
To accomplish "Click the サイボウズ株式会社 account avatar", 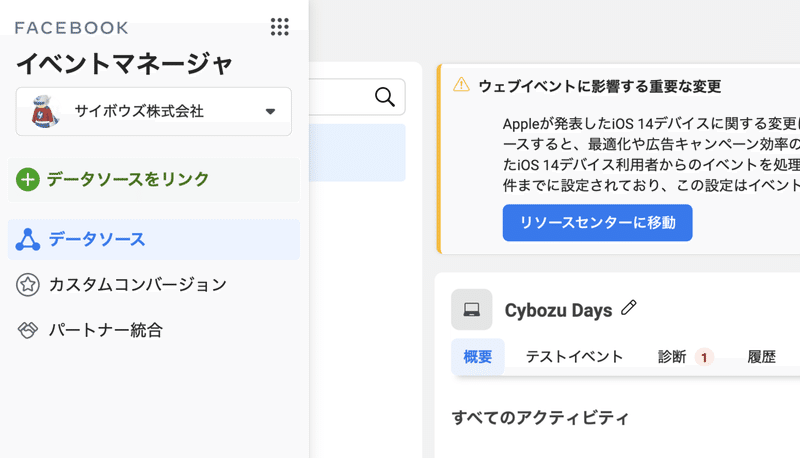I will [44, 111].
